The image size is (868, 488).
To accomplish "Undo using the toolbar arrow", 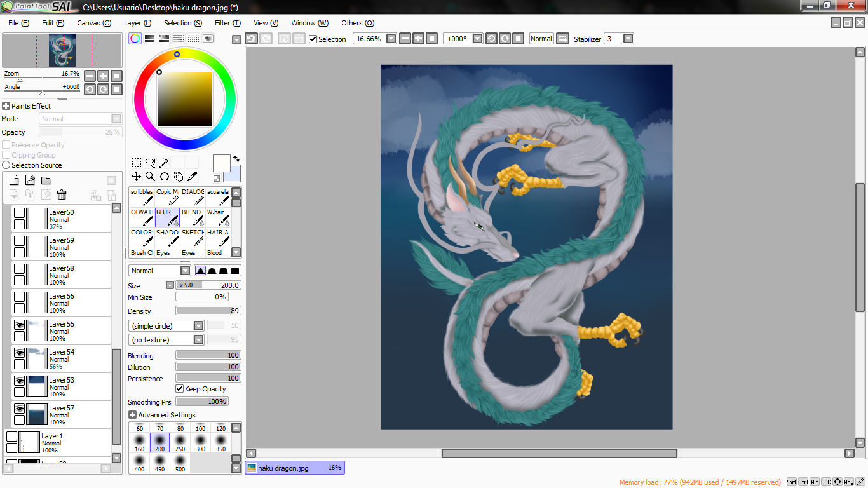I will [x=251, y=38].
